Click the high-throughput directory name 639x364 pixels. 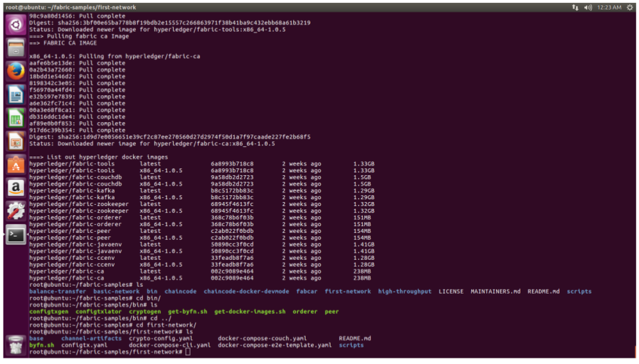404,292
